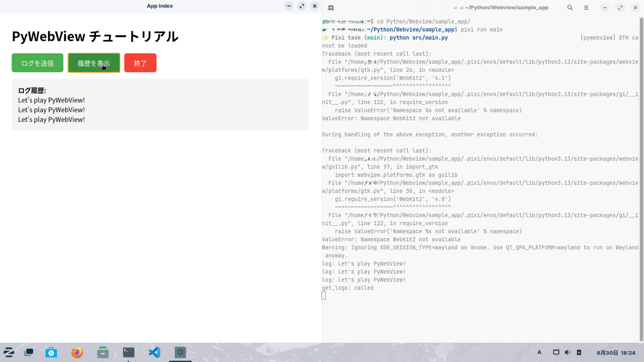This screenshot has width=644, height=362.
Task: Click the QT_QPA_PLATFORM=wayland warning line
Action: [480, 251]
